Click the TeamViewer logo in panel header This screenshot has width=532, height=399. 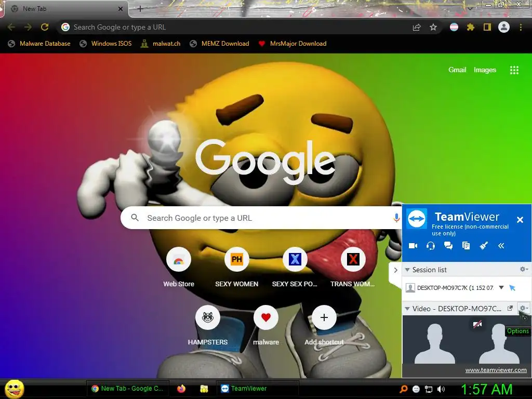click(417, 219)
